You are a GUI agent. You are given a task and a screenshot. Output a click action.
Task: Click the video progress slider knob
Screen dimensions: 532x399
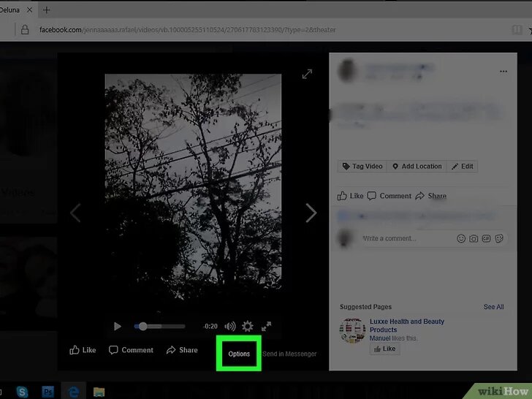click(x=142, y=327)
